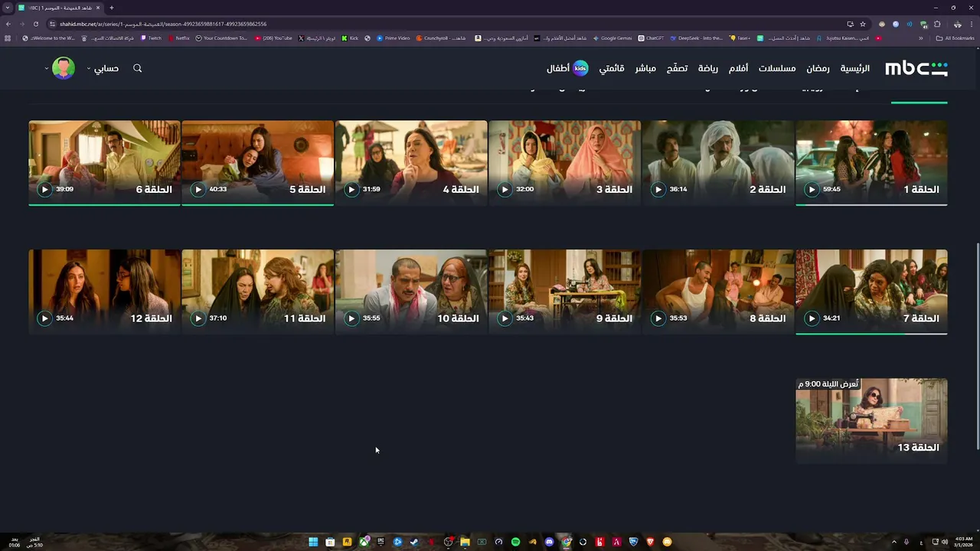Image resolution: width=980 pixels, height=551 pixels.
Task: Click play icon on الحلقة 12
Action: (44, 318)
